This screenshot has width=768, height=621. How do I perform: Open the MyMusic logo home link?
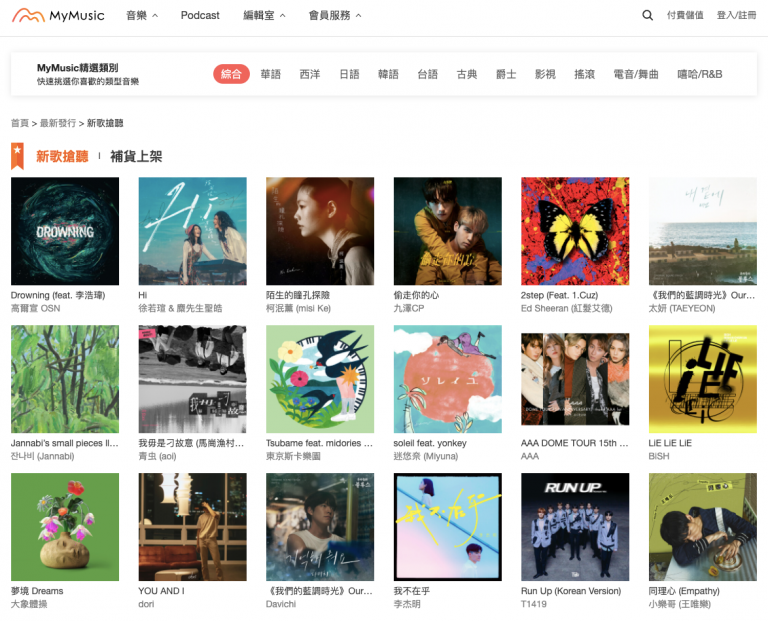58,15
